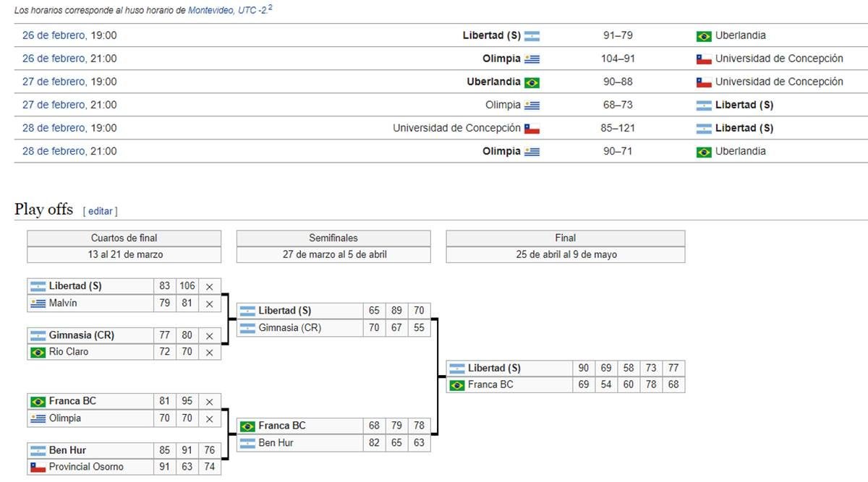Click the editar link beside Play offs

(100, 211)
